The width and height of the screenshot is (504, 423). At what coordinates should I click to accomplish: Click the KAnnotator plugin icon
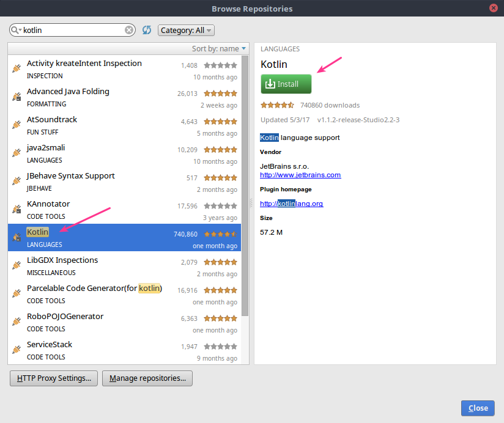coord(17,210)
